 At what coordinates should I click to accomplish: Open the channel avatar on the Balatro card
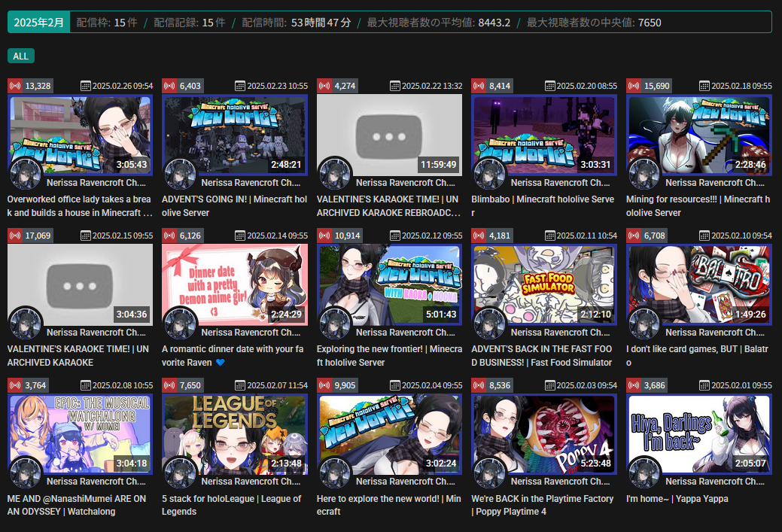(644, 323)
